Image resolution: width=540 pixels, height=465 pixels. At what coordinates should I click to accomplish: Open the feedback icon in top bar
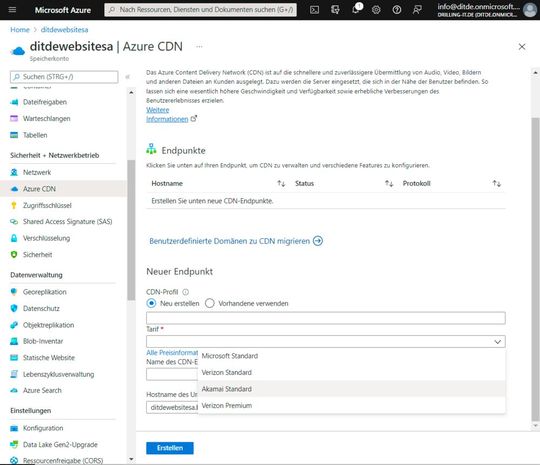coord(417,10)
